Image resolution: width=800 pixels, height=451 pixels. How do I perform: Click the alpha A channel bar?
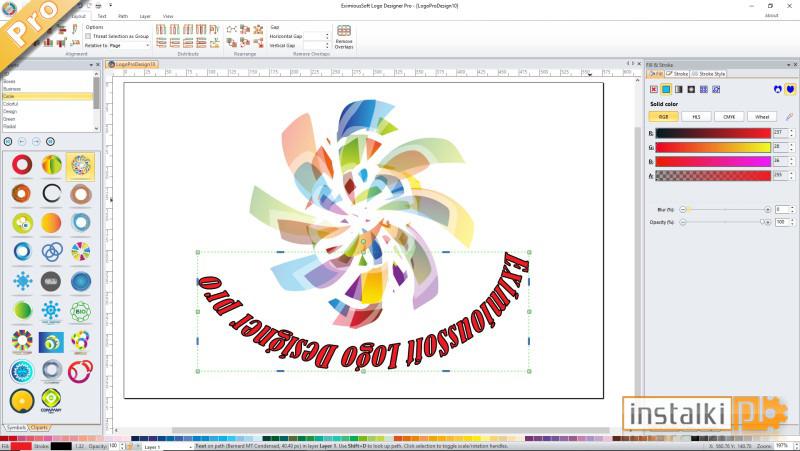pos(713,176)
